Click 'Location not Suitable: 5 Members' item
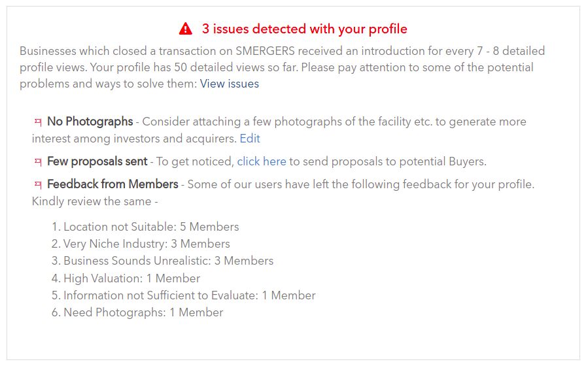The height and width of the screenshot is (366, 588). point(145,227)
